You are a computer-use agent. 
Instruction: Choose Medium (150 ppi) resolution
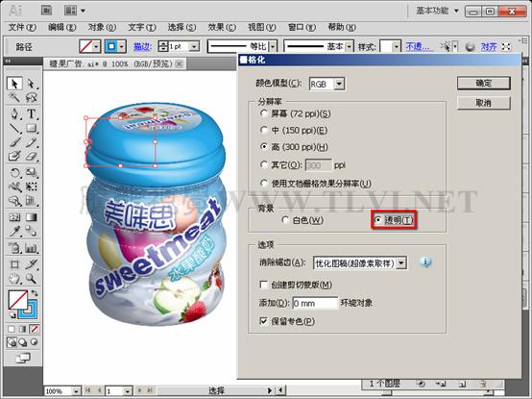tap(264, 130)
